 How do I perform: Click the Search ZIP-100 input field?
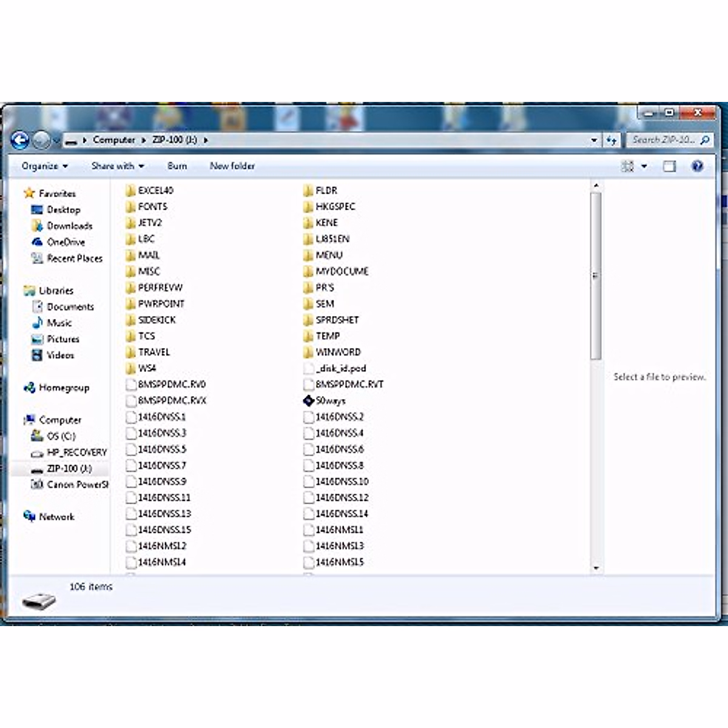[x=663, y=140]
